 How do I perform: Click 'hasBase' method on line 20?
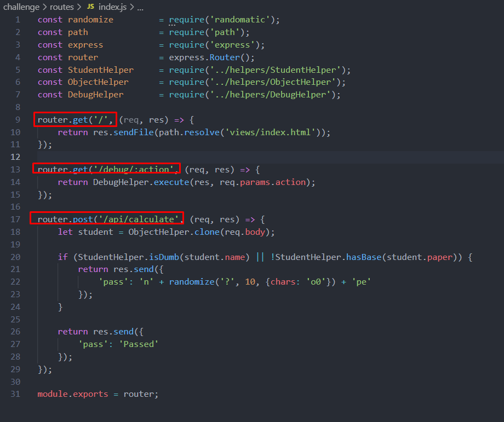[x=364, y=257]
